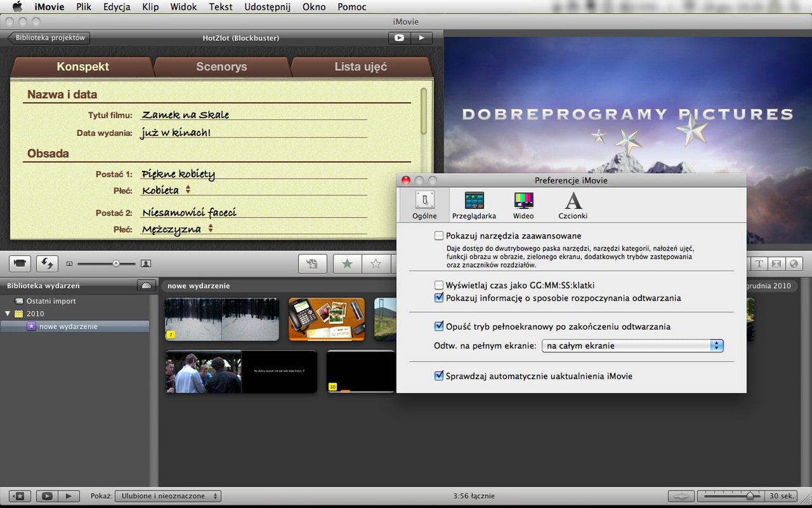Switch to Przeglądarka preferences pane

click(474, 203)
